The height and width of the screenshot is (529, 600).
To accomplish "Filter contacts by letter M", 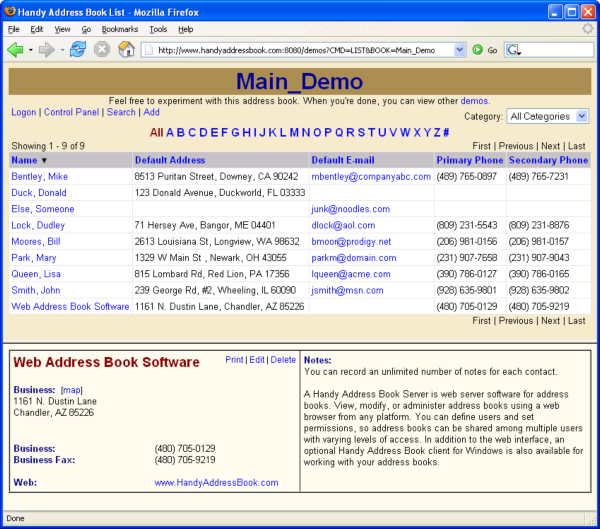I will pos(295,132).
